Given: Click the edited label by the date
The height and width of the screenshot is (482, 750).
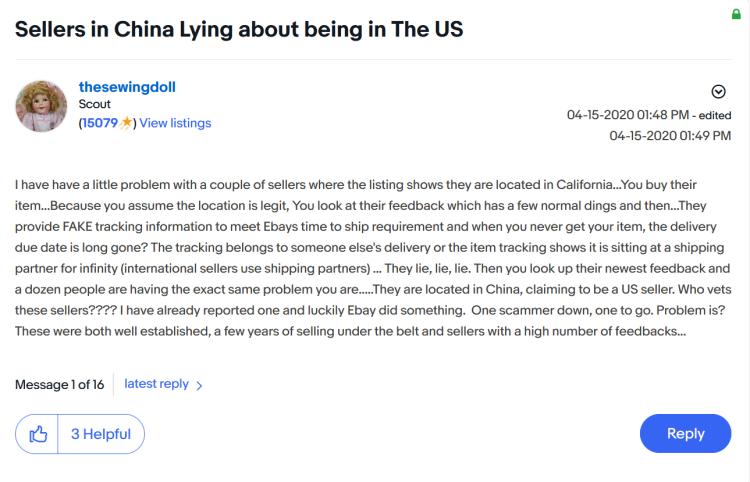Looking at the screenshot, I should pos(715,116).
